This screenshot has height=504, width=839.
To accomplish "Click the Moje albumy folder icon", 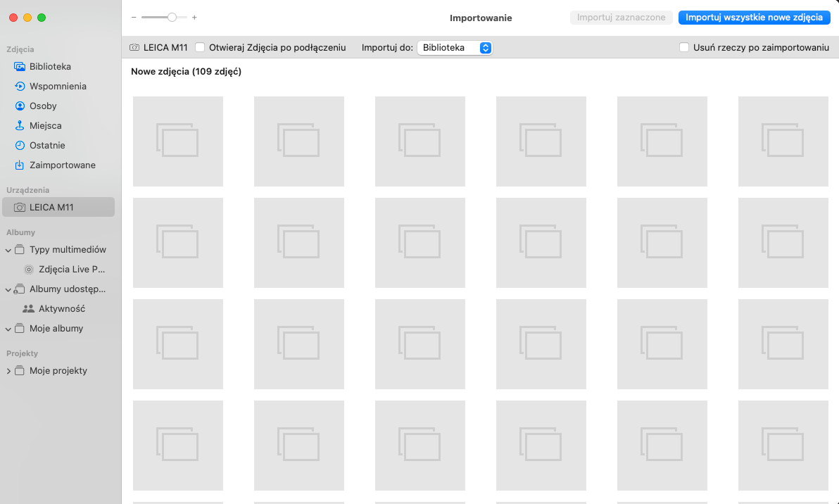I will click(x=20, y=329).
